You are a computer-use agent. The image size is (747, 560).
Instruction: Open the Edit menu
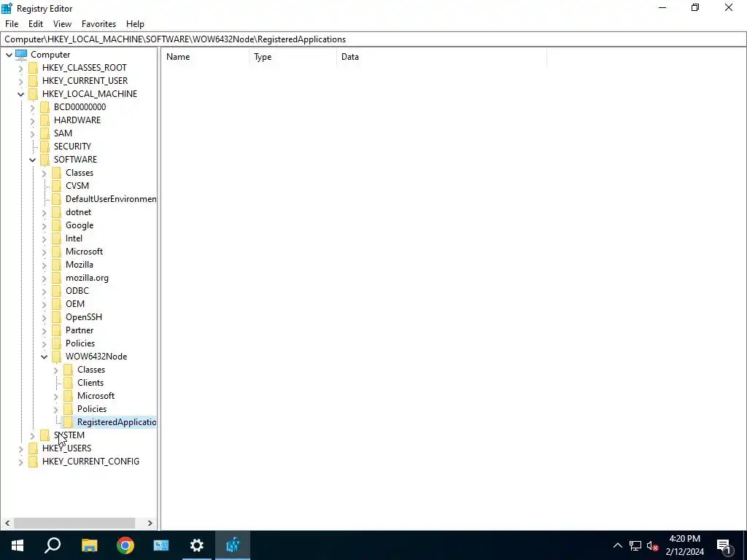coord(36,24)
